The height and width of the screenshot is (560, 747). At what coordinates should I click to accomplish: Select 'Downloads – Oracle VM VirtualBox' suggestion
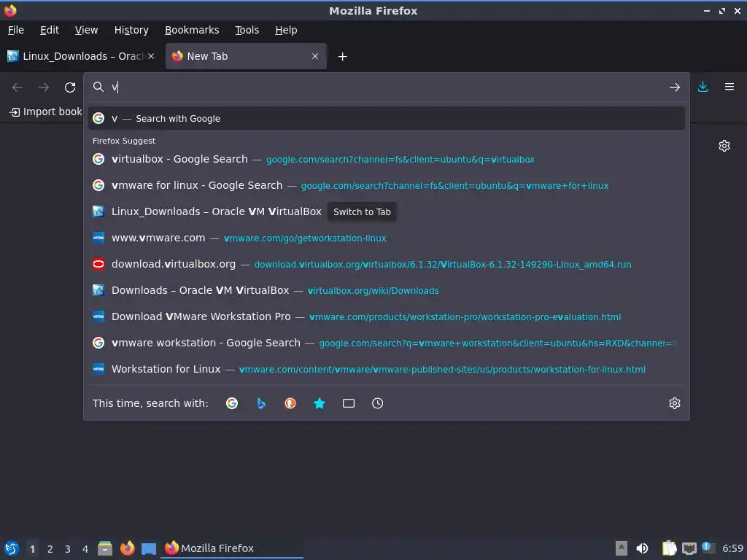pos(387,290)
